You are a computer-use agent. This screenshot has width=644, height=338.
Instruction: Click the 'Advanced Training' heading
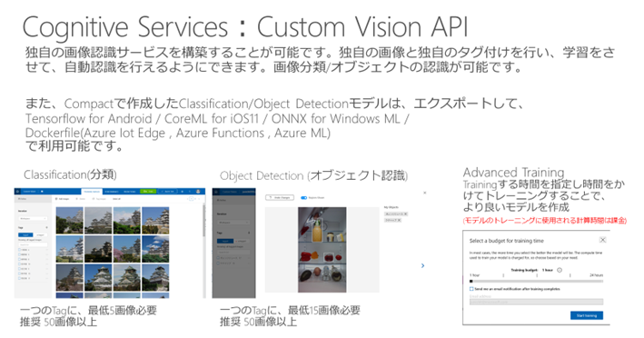513,172
